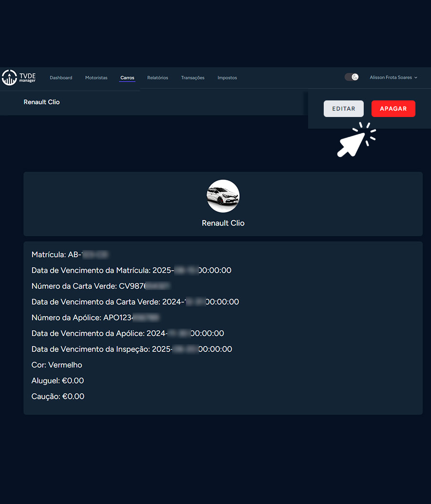Click the Renault Clio car photo
The width and height of the screenshot is (431, 504).
[223, 196]
